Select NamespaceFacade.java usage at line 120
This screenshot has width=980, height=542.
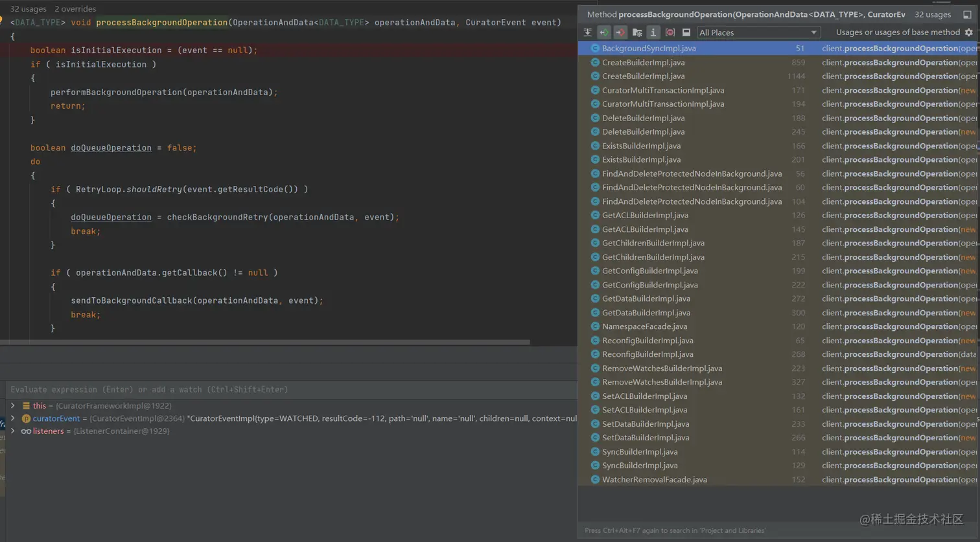pyautogui.click(x=778, y=327)
